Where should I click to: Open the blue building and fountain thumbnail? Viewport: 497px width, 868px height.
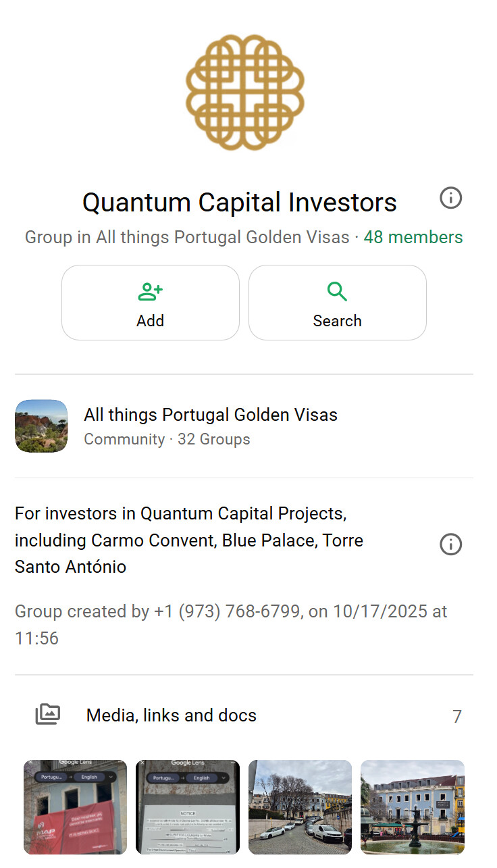(413, 807)
